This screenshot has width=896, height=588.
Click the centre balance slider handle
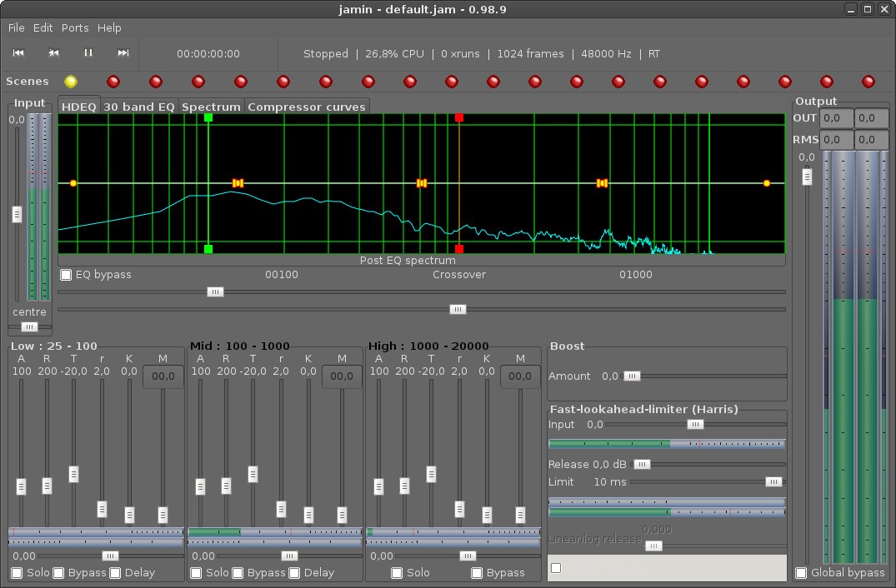[x=29, y=327]
